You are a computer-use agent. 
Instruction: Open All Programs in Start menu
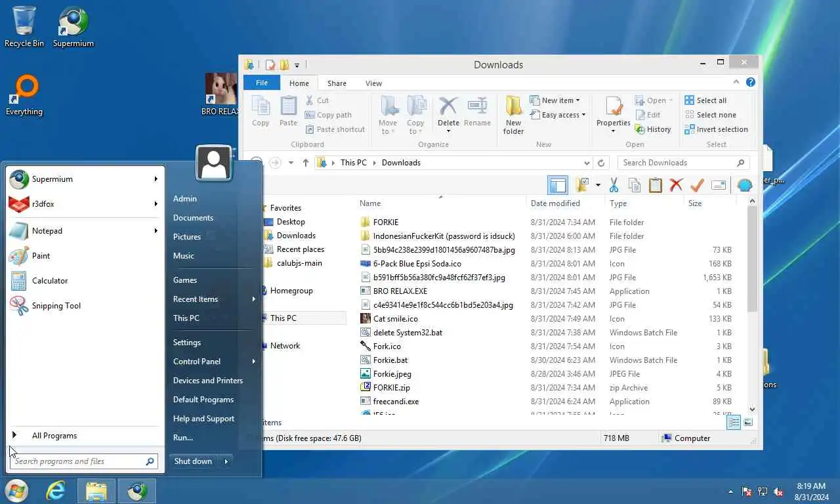click(84, 436)
